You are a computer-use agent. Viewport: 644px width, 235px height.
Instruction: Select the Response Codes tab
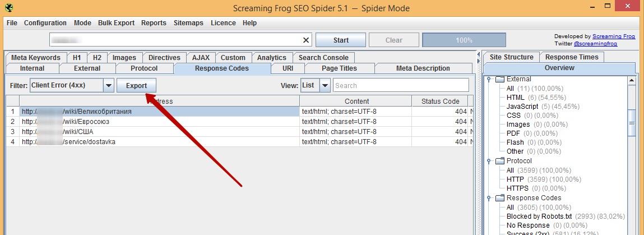click(x=222, y=68)
